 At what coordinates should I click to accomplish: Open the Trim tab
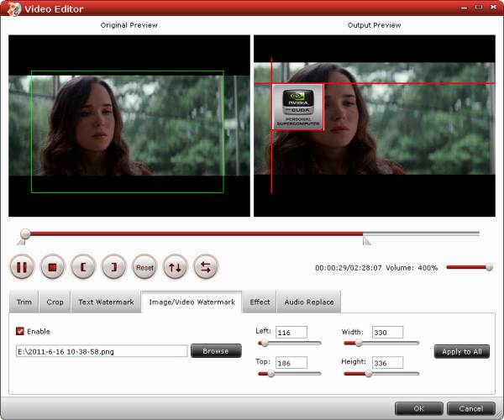click(24, 302)
